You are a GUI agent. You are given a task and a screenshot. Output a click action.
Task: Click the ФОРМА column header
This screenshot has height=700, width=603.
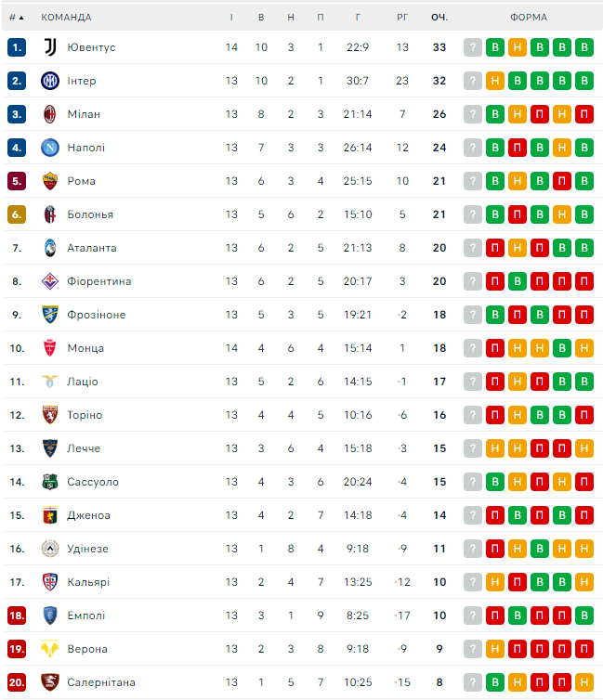coord(528,17)
